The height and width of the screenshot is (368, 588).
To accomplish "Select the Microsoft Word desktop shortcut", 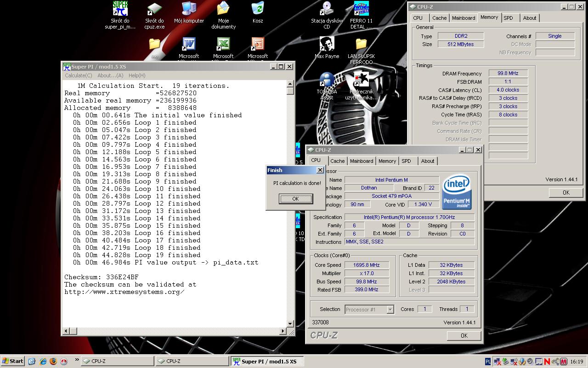I will point(189,44).
